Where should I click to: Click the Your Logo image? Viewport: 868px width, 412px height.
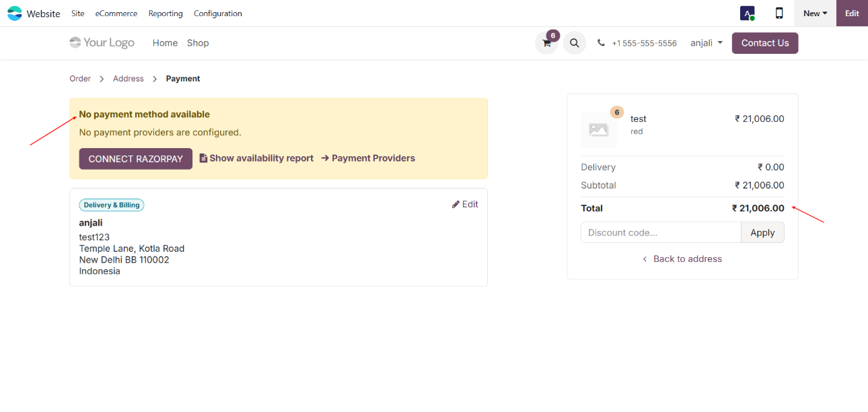102,43
